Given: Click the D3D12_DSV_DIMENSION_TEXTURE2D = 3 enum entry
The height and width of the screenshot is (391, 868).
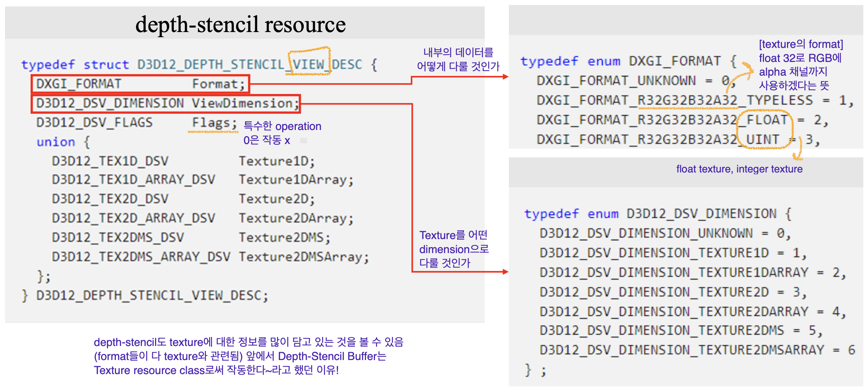Looking at the screenshot, I should tap(672, 292).
